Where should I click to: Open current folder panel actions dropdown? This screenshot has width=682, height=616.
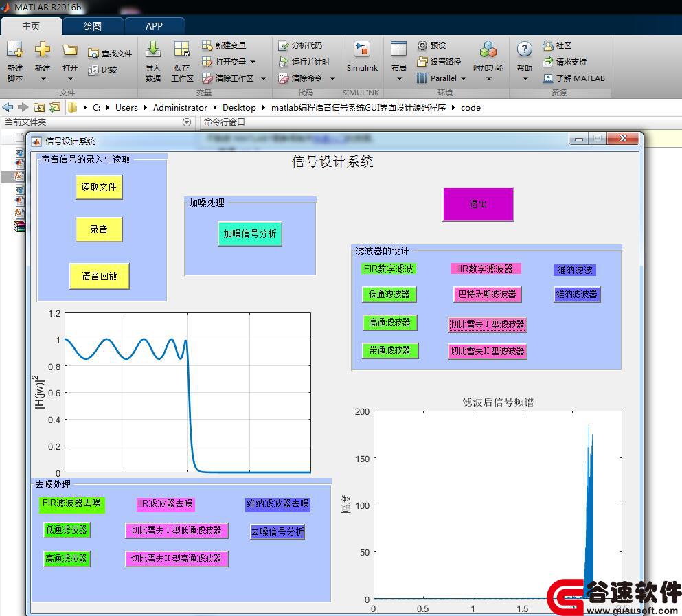click(187, 122)
